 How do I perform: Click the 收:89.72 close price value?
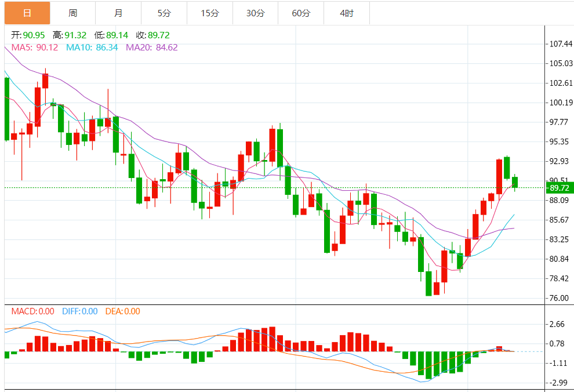pos(153,35)
